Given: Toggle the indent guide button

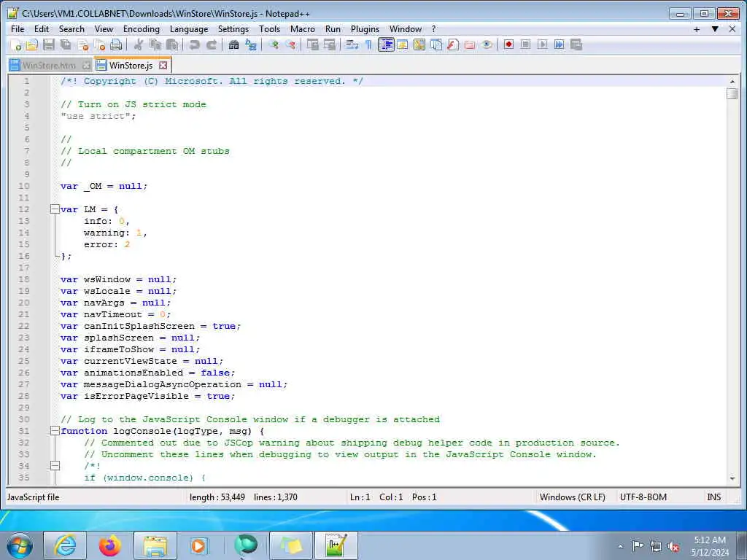Looking at the screenshot, I should coord(386,44).
